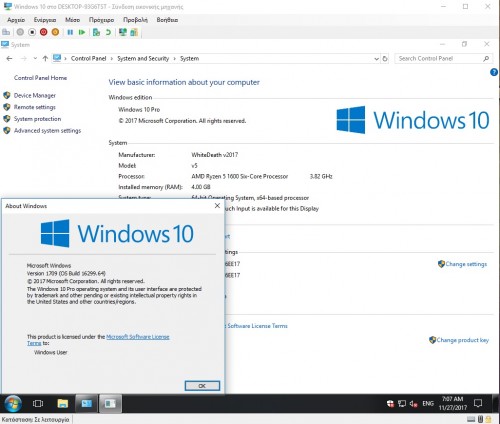Click the Turn Off VM toolbar icon

pyautogui.click(x=32, y=32)
